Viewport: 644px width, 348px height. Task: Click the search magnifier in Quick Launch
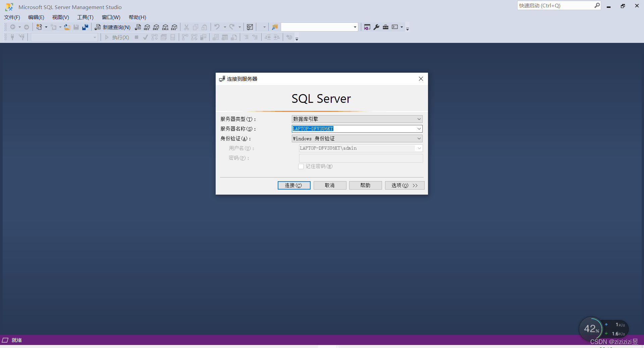coord(597,5)
